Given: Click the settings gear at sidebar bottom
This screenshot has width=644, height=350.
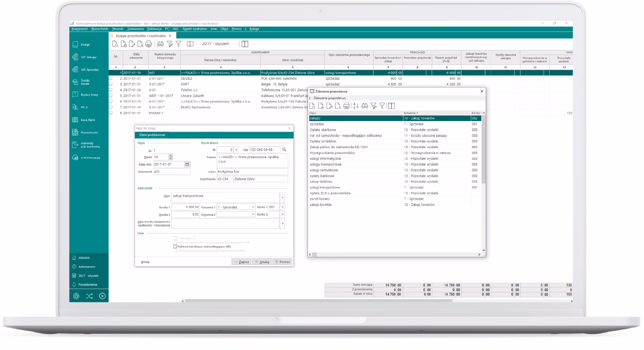Looking at the screenshot, I should point(76,296).
